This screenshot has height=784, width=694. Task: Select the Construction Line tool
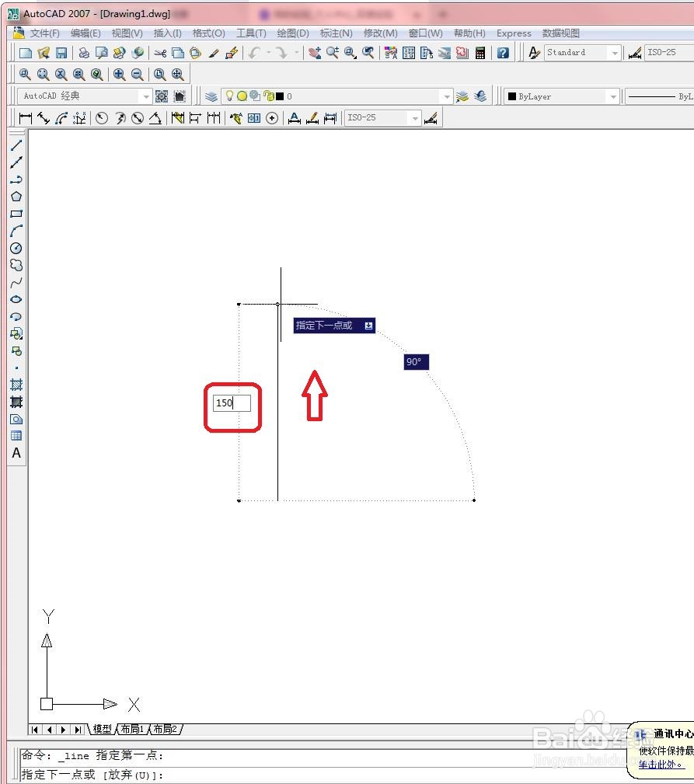[x=16, y=162]
